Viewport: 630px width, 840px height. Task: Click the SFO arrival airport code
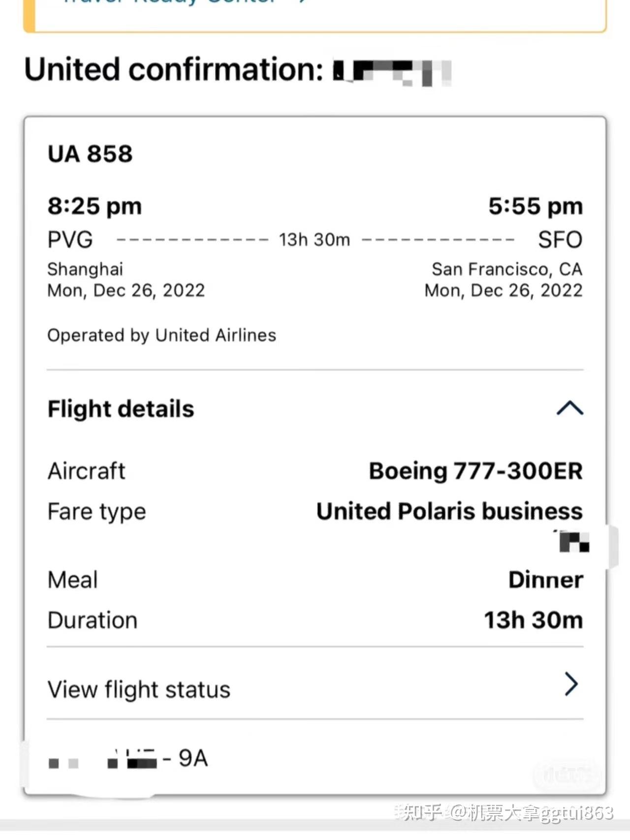click(x=560, y=240)
